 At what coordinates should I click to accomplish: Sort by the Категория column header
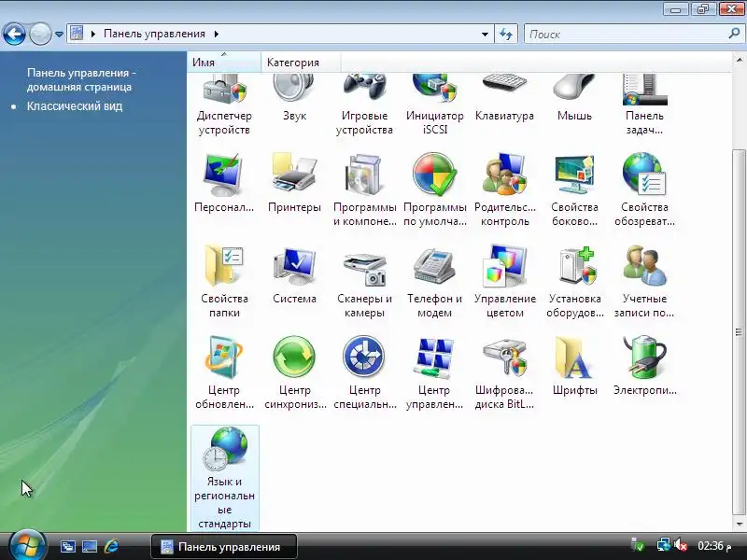tap(301, 63)
